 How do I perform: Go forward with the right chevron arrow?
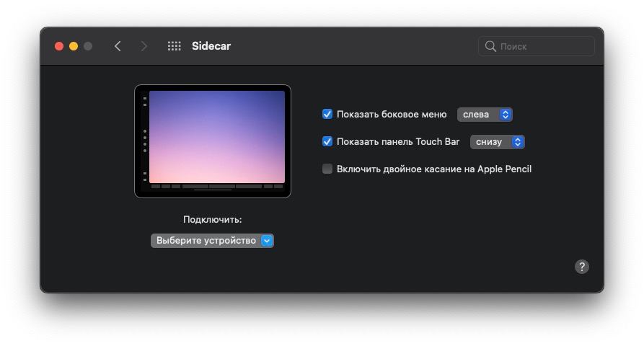[x=144, y=46]
